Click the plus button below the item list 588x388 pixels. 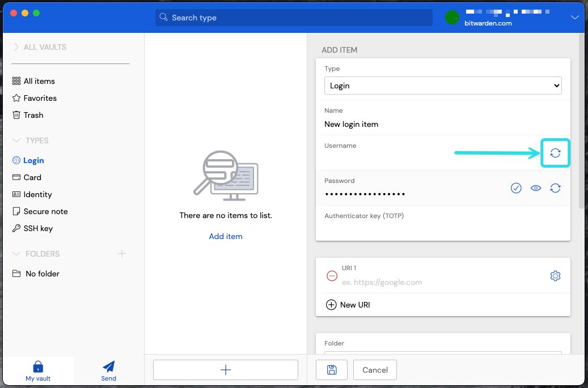(225, 370)
